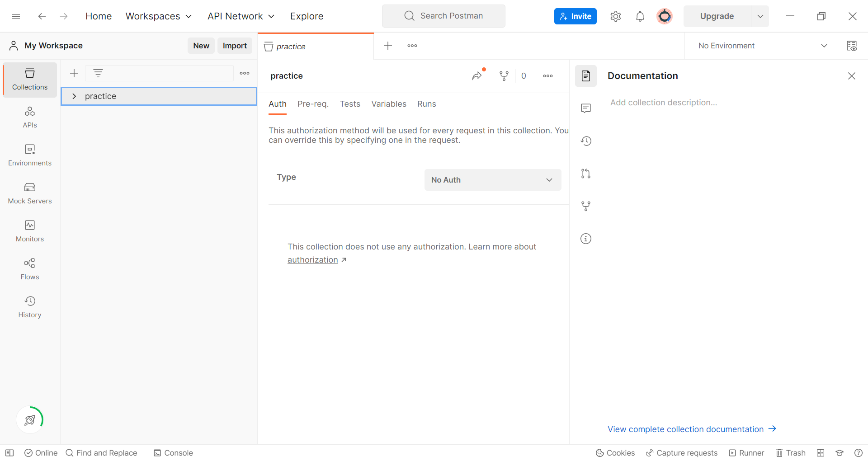Open the Flows sidebar section
Viewport: 868px width, 461px height.
pos(30,269)
